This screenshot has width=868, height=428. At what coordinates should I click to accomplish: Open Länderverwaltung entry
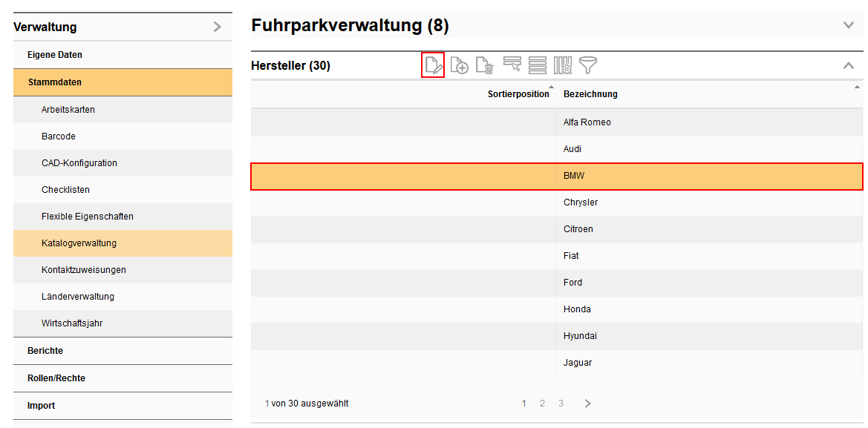pyautogui.click(x=78, y=297)
